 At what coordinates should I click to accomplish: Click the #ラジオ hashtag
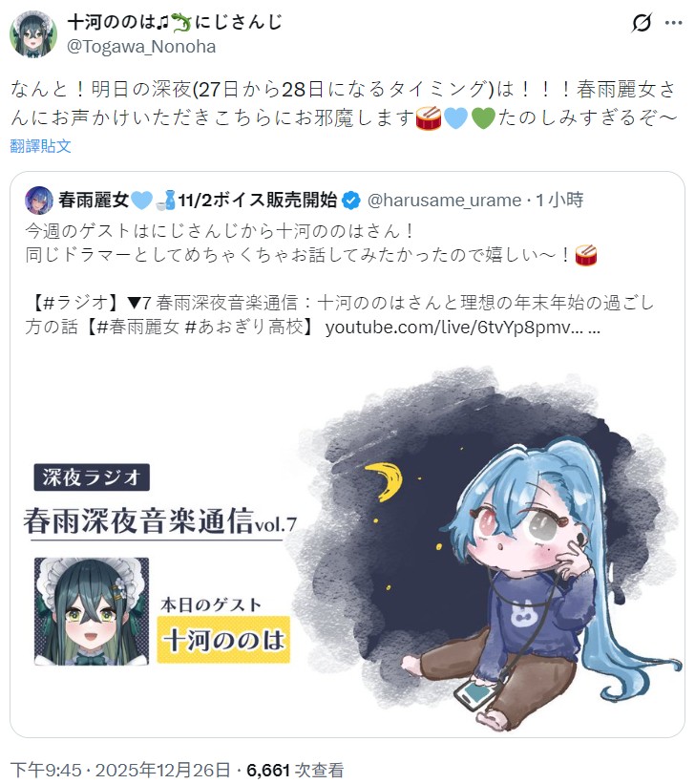tap(76, 303)
